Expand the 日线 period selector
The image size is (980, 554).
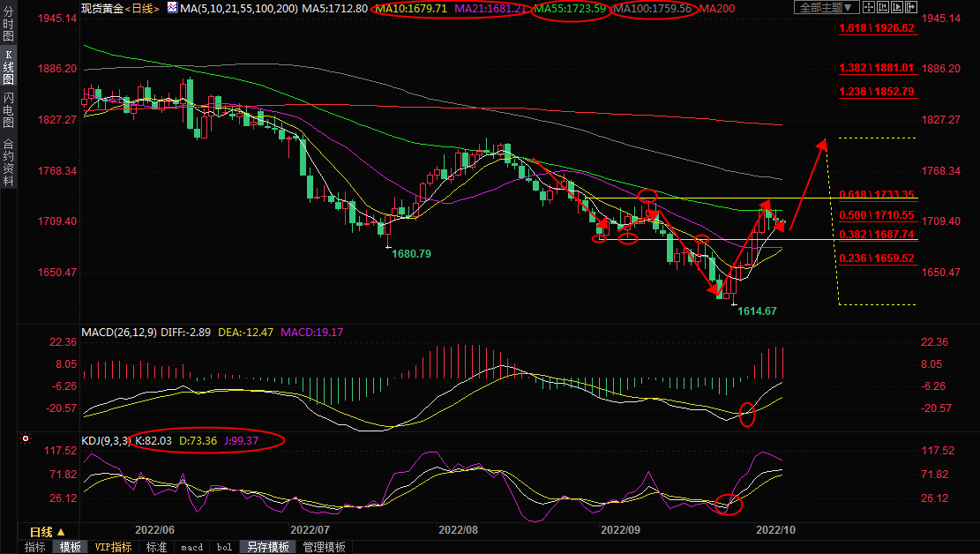pyautogui.click(x=48, y=532)
